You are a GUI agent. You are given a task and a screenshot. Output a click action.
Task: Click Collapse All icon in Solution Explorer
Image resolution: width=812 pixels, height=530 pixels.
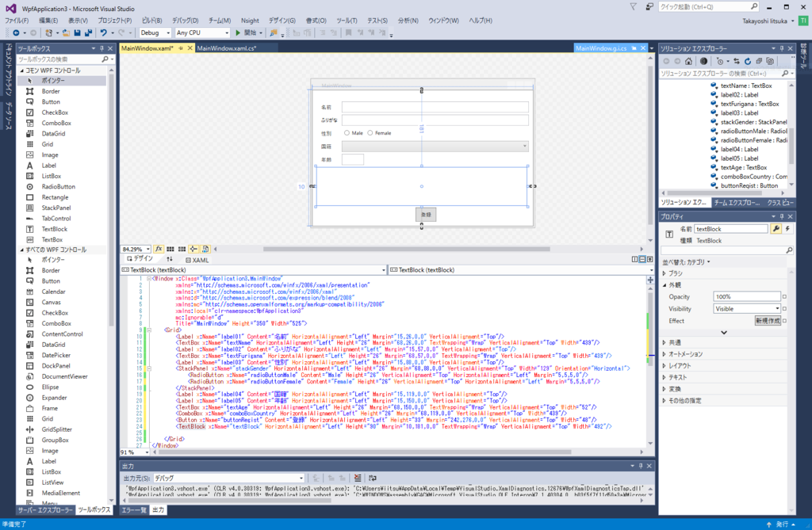[x=759, y=61]
